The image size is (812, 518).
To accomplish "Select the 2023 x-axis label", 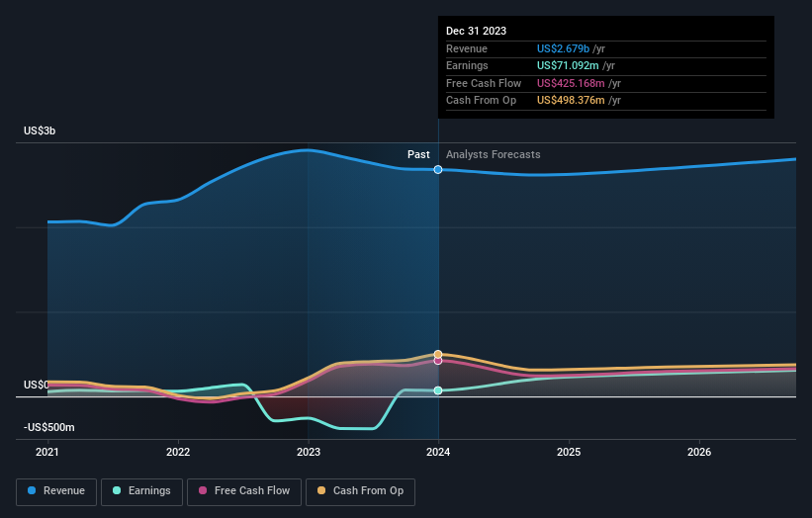I will (x=309, y=452).
